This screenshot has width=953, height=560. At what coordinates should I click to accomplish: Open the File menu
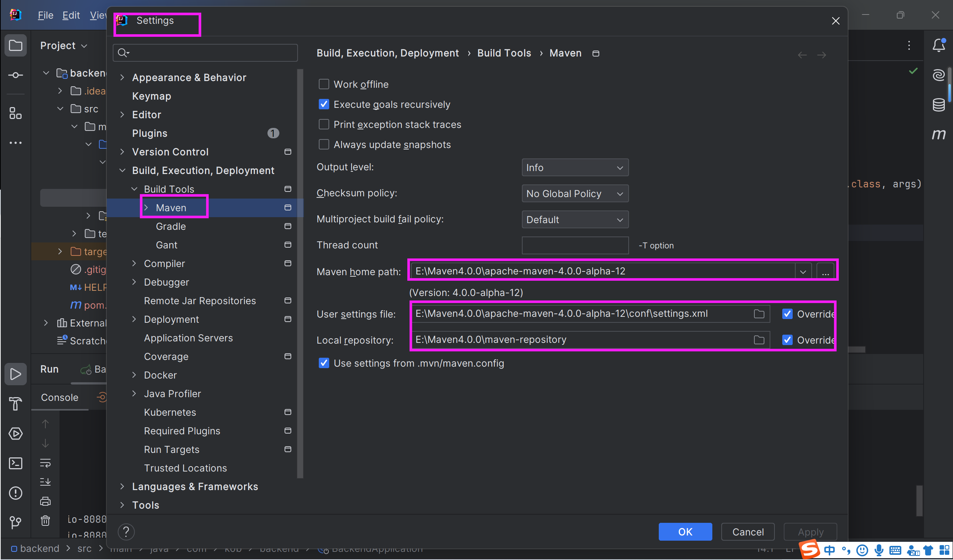click(45, 15)
